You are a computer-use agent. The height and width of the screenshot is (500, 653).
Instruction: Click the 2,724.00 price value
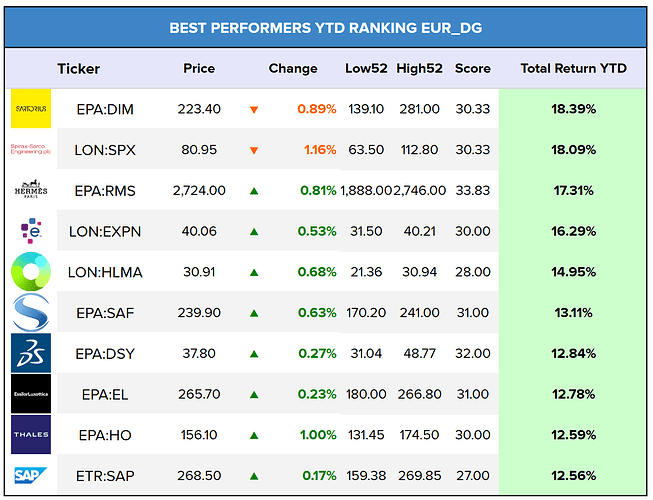(x=199, y=191)
